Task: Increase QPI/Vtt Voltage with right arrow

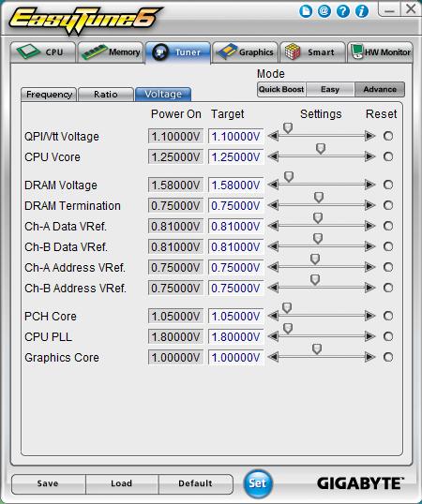Action: (370, 136)
